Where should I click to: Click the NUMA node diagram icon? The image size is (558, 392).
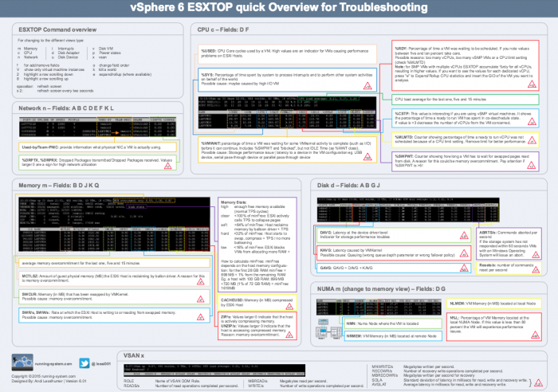tap(328, 329)
